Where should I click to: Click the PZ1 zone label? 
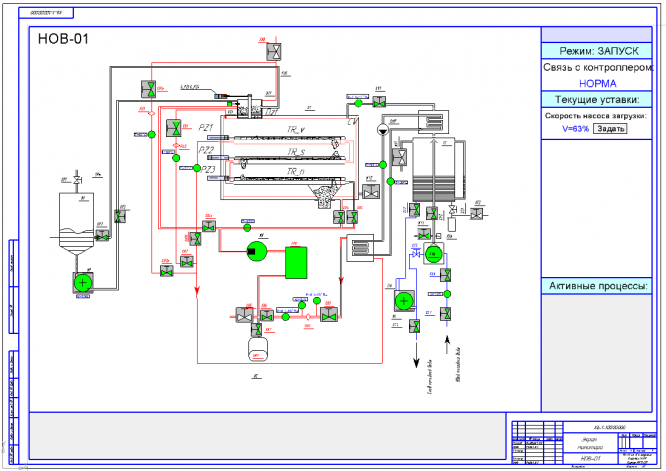pyautogui.click(x=206, y=127)
